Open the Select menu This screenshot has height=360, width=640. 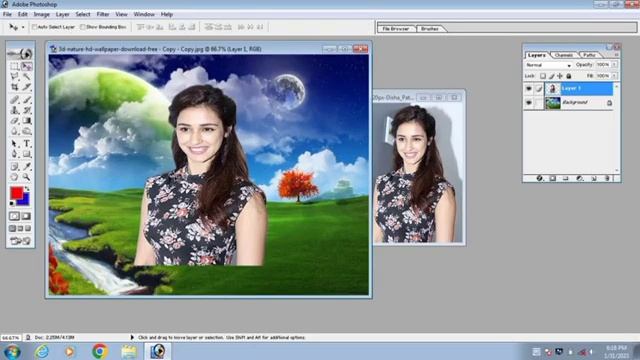pyautogui.click(x=83, y=14)
